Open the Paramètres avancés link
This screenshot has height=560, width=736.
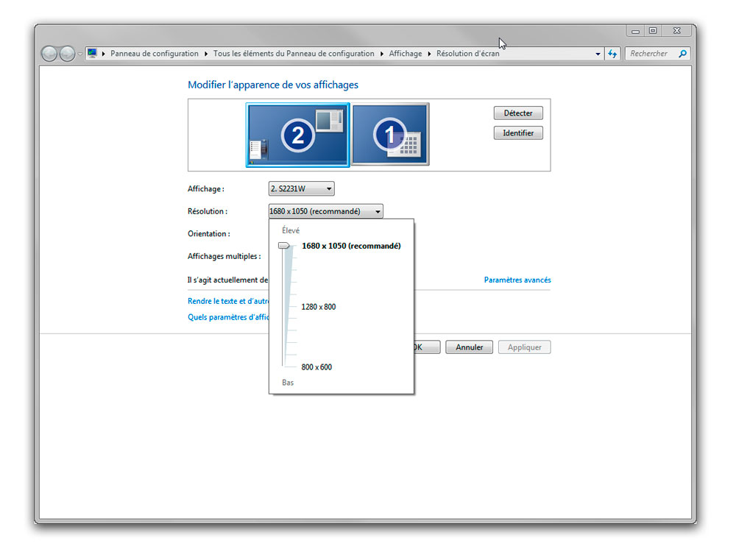517,280
